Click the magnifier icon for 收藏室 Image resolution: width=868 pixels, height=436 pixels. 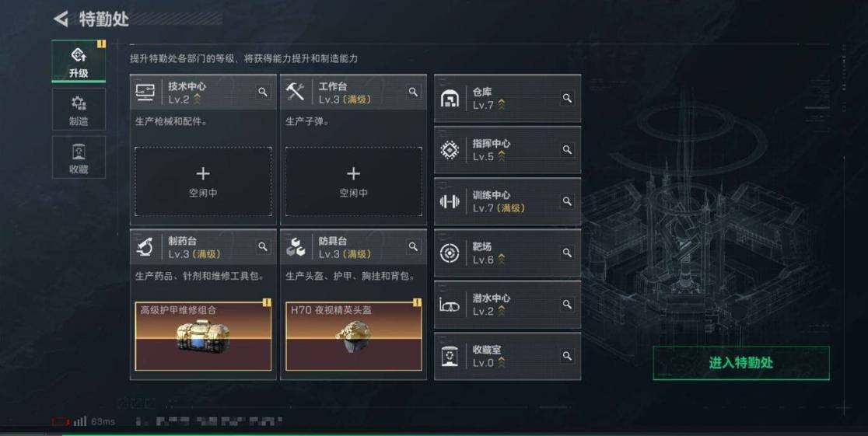[567, 356]
